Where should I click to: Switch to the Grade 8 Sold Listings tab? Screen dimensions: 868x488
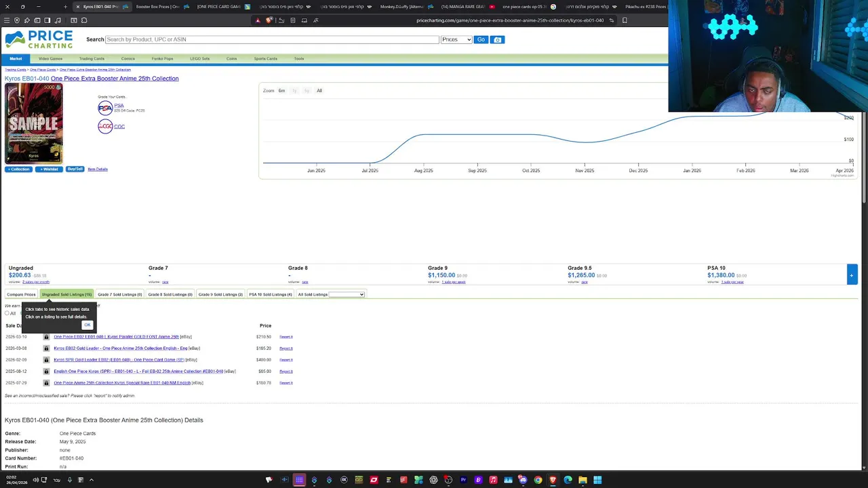pyautogui.click(x=170, y=294)
